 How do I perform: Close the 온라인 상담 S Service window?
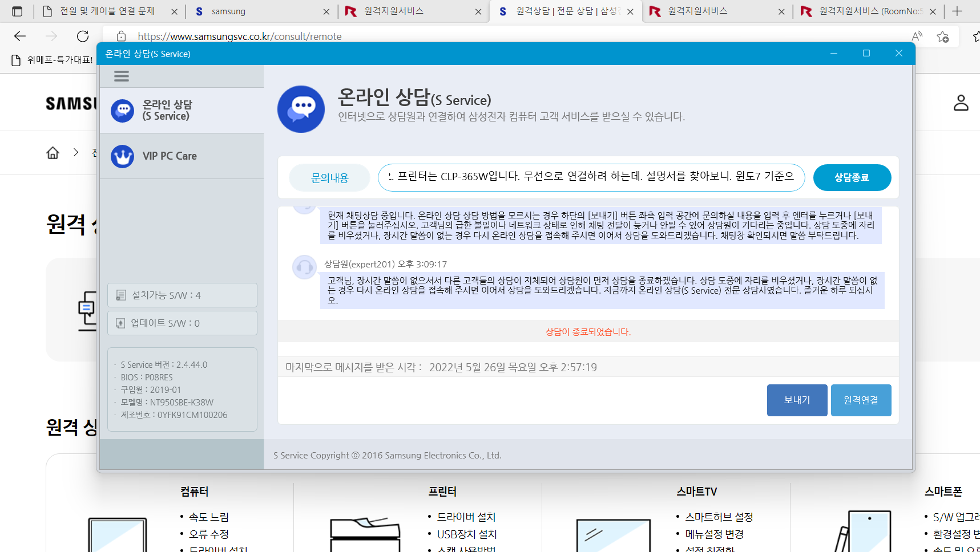[x=899, y=53]
